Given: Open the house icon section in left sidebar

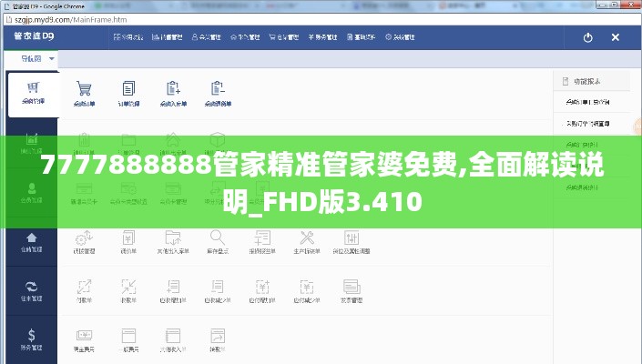Looking at the screenshot, I should [x=32, y=239].
